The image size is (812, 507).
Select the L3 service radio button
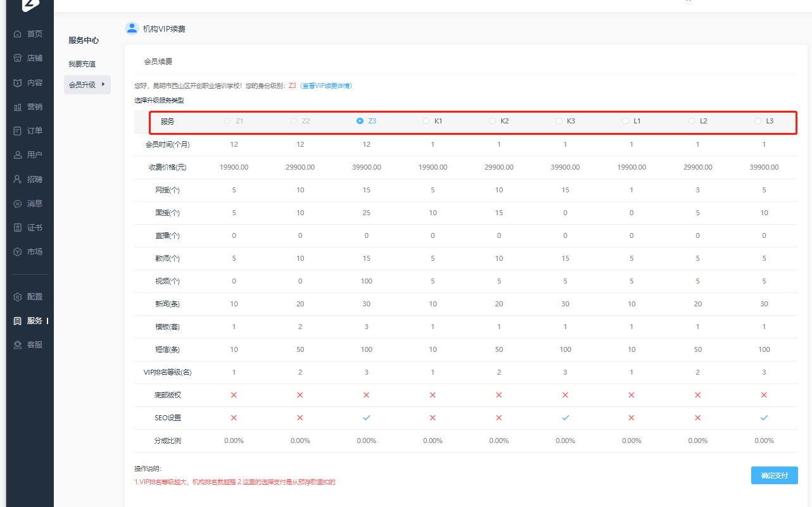758,121
